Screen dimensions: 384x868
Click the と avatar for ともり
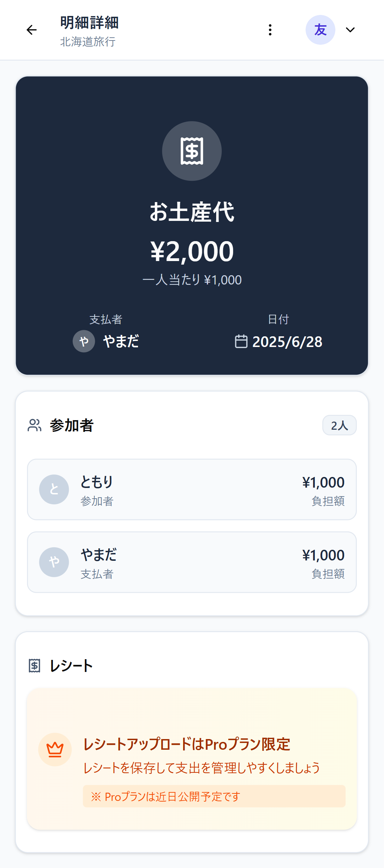pos(54,489)
